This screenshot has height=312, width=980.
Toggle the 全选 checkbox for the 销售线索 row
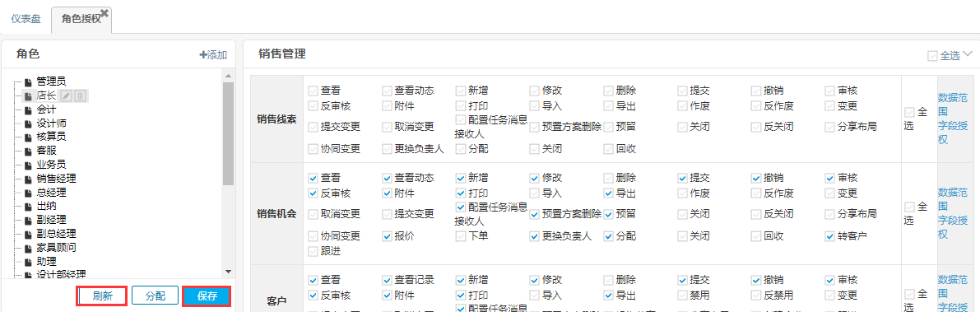[909, 113]
